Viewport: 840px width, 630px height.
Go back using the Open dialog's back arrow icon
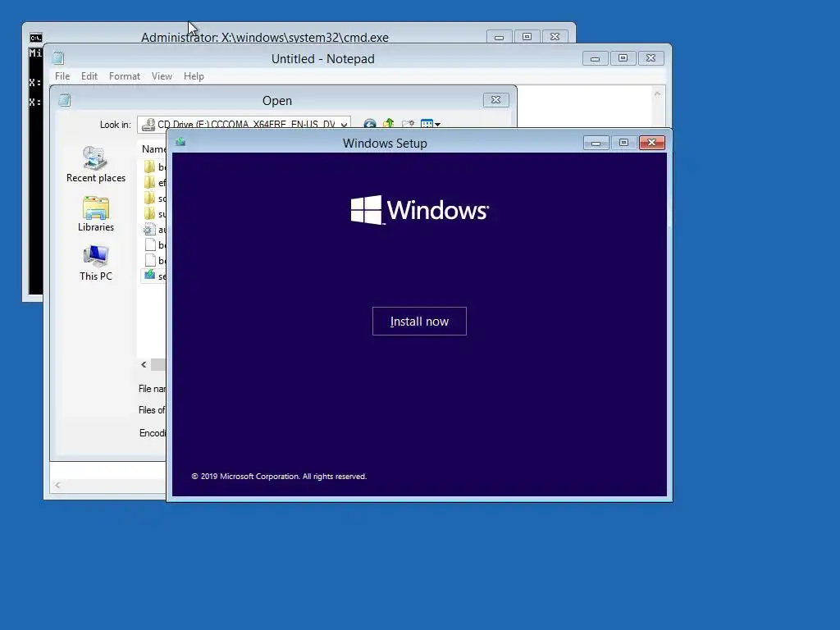(x=369, y=125)
